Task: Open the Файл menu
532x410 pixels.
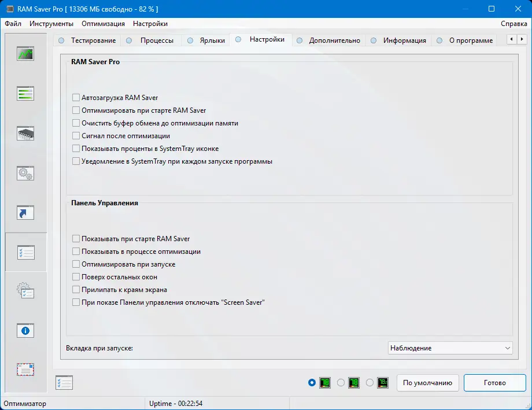Action: (13, 24)
